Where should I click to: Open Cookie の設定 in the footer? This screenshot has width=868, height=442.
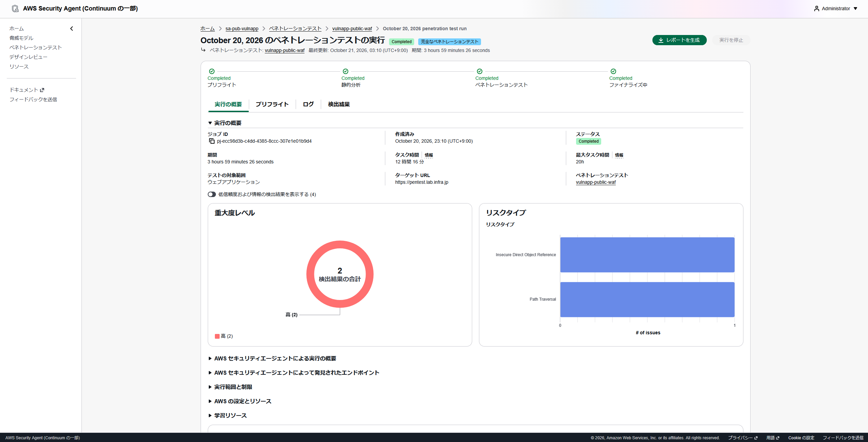click(x=801, y=438)
